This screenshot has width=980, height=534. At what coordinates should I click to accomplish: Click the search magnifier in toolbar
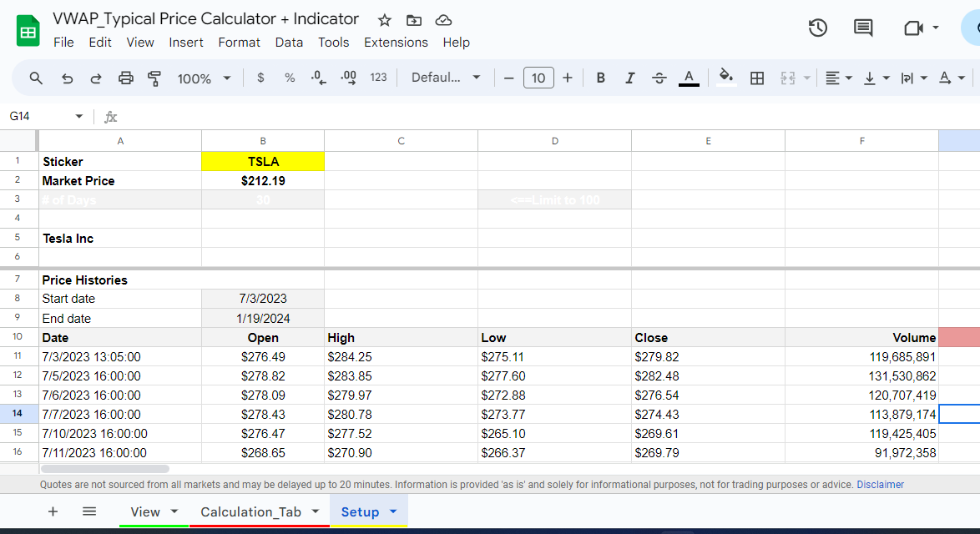point(36,78)
